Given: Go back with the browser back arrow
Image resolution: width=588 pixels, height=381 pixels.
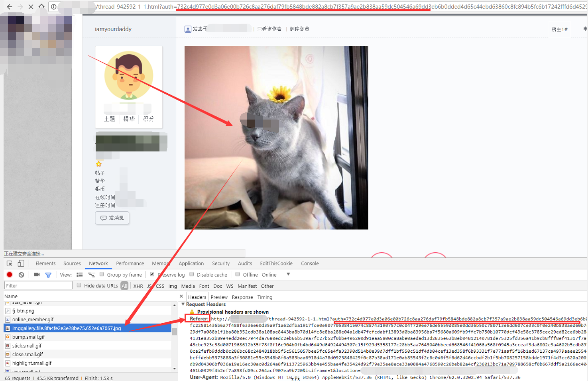Looking at the screenshot, I should tap(10, 6).
